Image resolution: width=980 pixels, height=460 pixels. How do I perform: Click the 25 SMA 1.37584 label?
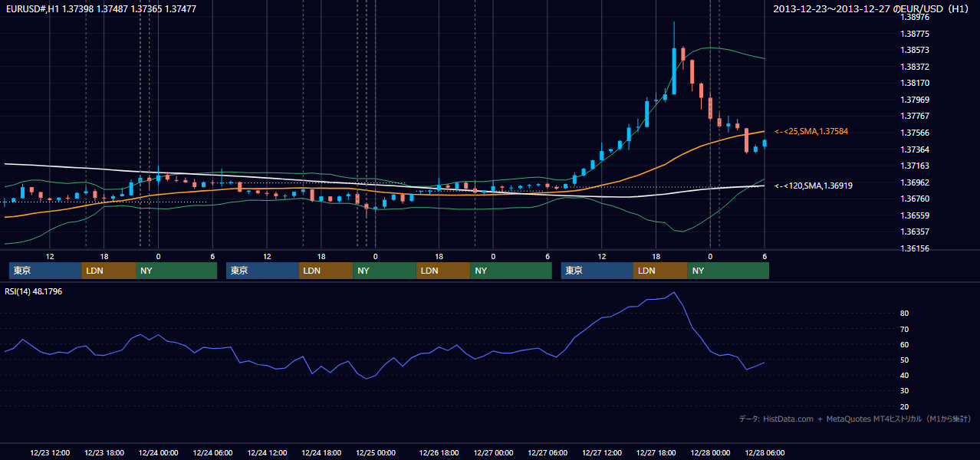click(811, 132)
